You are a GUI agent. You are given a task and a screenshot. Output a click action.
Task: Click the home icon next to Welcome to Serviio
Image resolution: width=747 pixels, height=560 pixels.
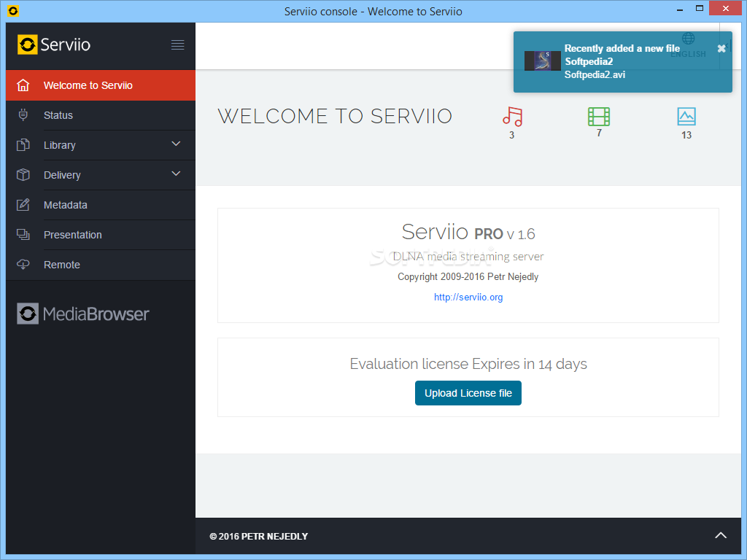point(23,85)
